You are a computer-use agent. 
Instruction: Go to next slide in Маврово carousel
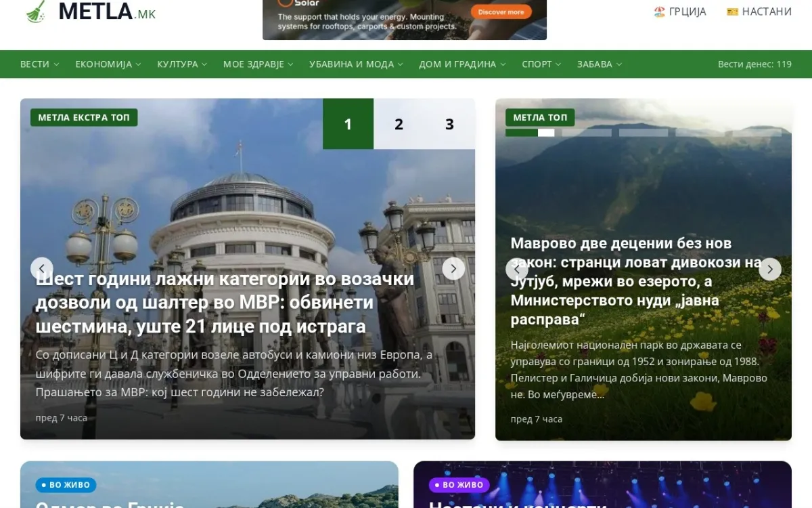tap(770, 269)
